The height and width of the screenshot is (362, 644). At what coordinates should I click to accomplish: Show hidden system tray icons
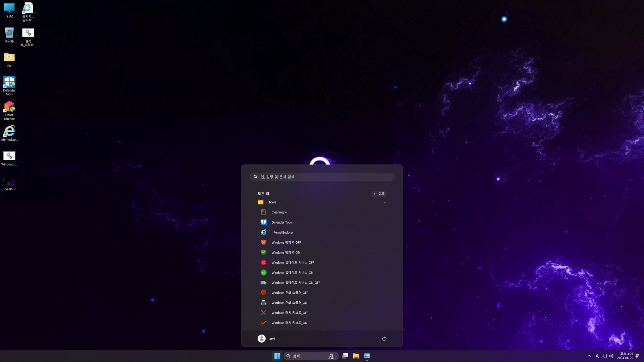coord(589,356)
